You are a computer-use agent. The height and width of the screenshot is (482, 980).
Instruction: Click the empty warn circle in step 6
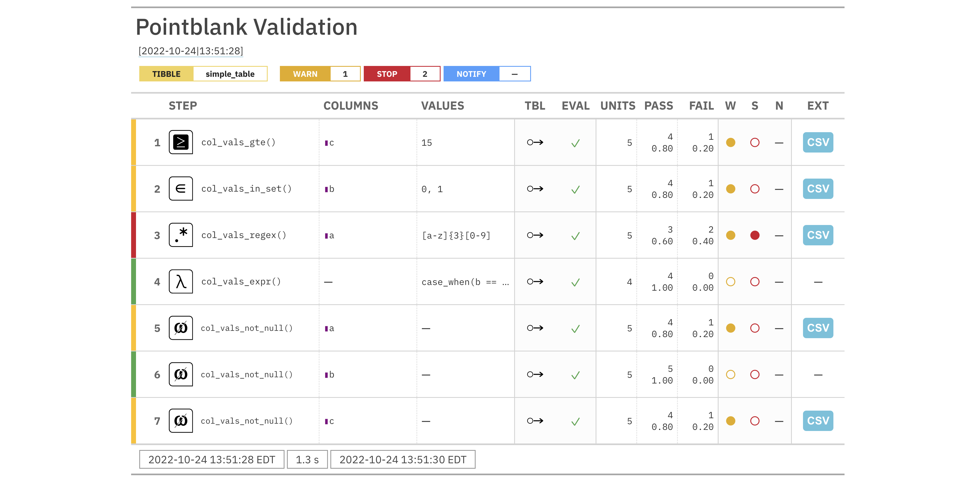click(731, 374)
